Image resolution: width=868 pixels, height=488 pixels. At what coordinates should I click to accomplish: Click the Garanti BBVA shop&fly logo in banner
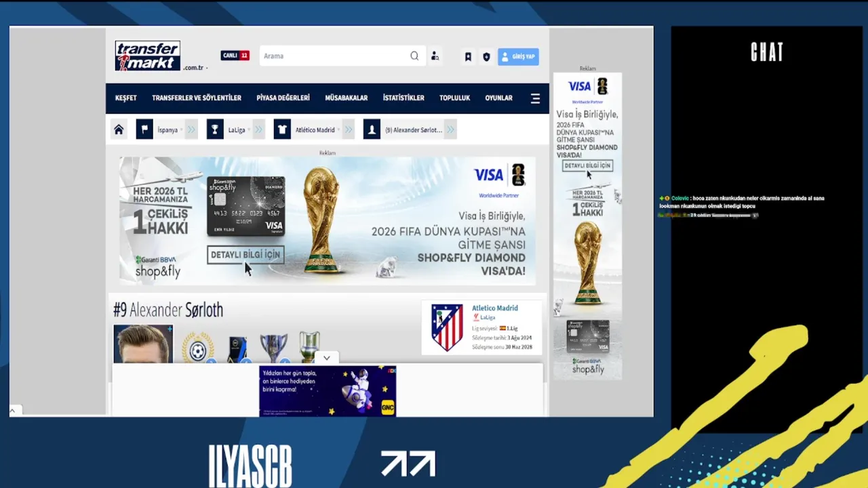click(x=157, y=267)
